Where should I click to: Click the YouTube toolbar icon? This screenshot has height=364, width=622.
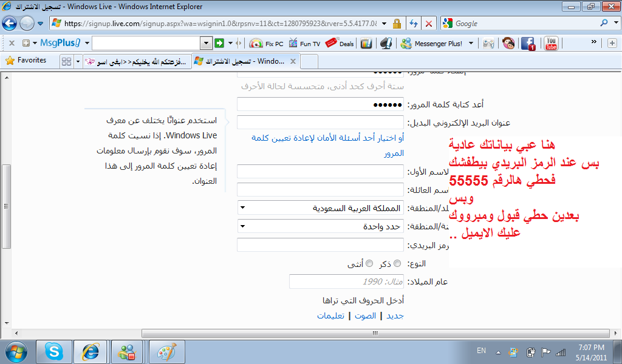point(551,43)
